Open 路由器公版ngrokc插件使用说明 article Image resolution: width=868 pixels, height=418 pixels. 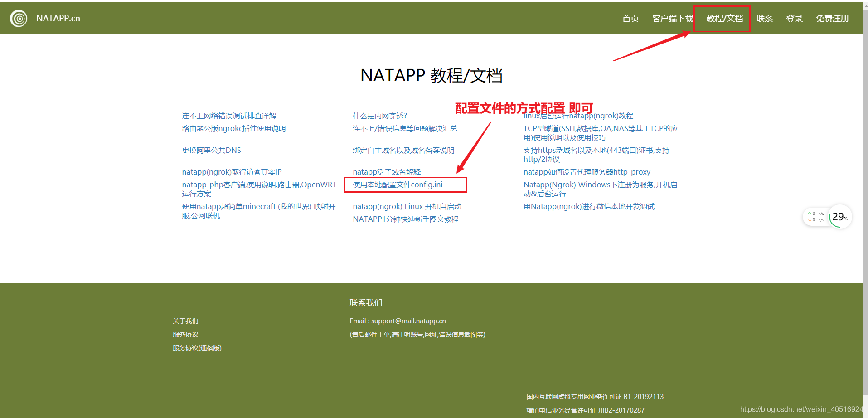234,129
